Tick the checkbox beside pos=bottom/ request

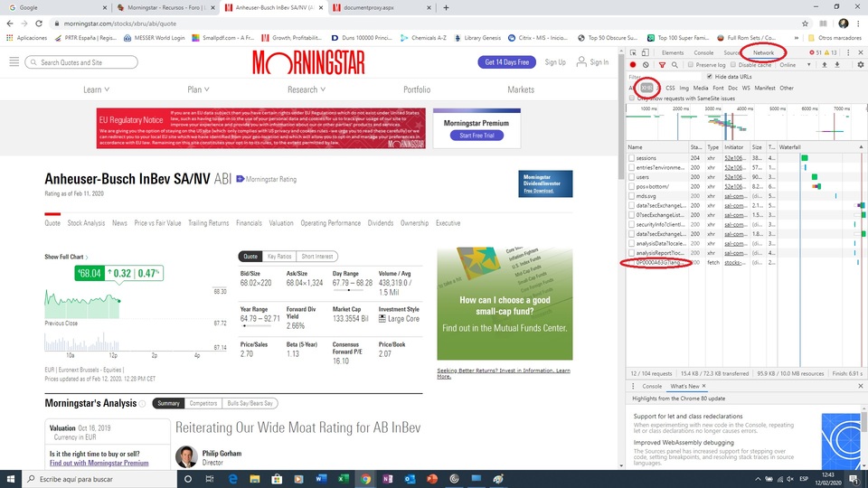(x=632, y=186)
